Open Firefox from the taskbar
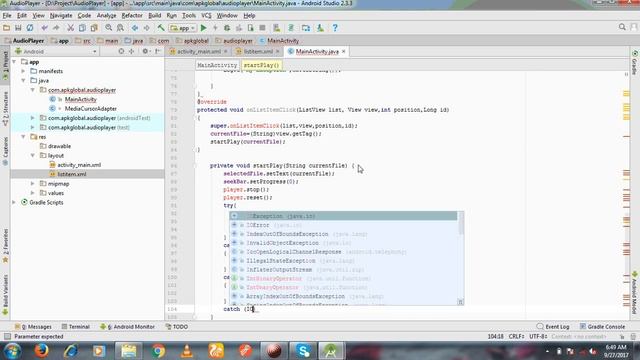The height and width of the screenshot is (360, 640). tap(41, 351)
